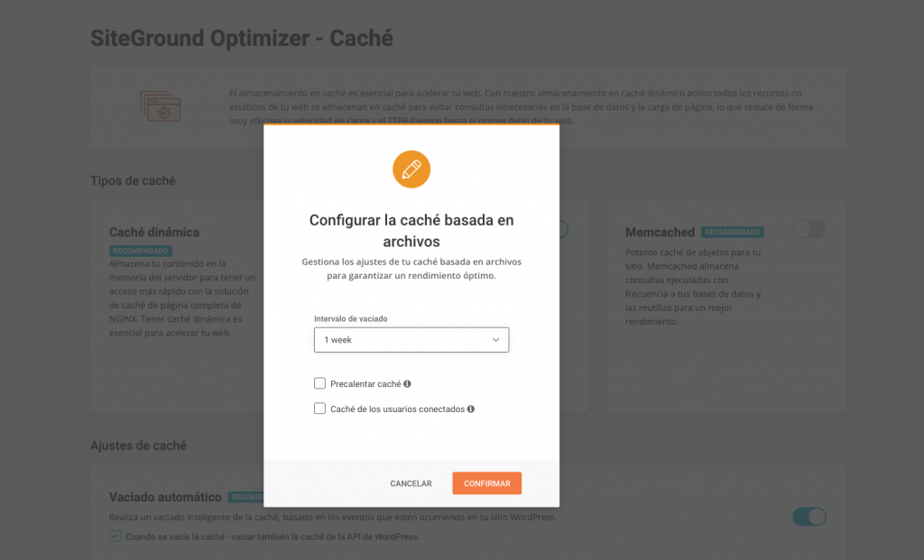
Task: Check Caché de los usuarios conectados box
Action: coord(320,409)
